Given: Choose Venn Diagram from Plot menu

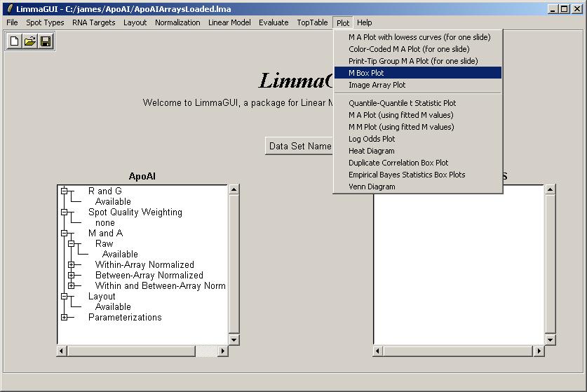Looking at the screenshot, I should (x=372, y=187).
